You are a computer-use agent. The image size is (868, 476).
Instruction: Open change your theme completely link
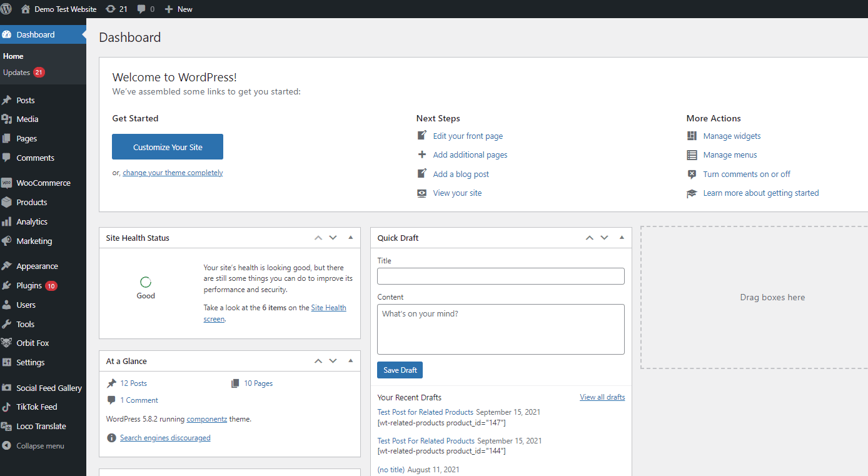pos(173,173)
